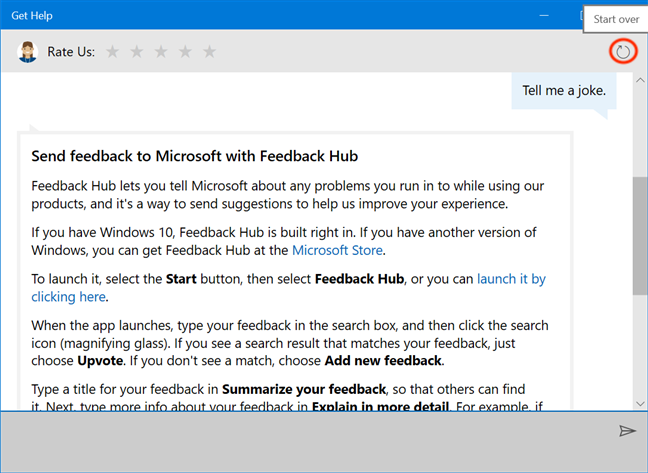Click the vertical scrollbar thumb
Screen dimensions: 648x473
tap(640, 235)
